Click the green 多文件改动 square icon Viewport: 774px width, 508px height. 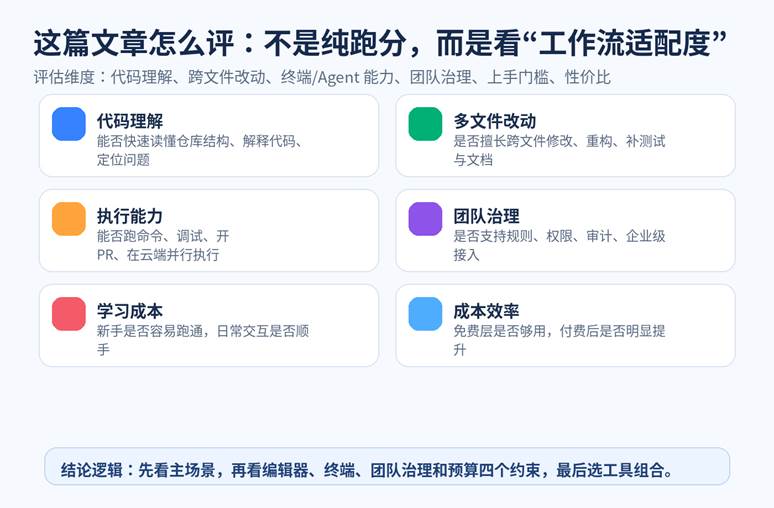tap(425, 124)
